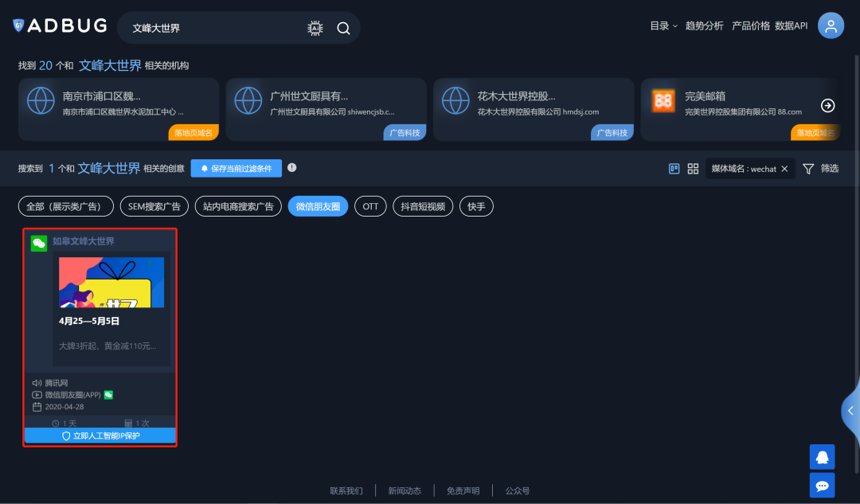860x504 pixels.
Task: Click the right arrow to show more organizations
Action: 827,105
